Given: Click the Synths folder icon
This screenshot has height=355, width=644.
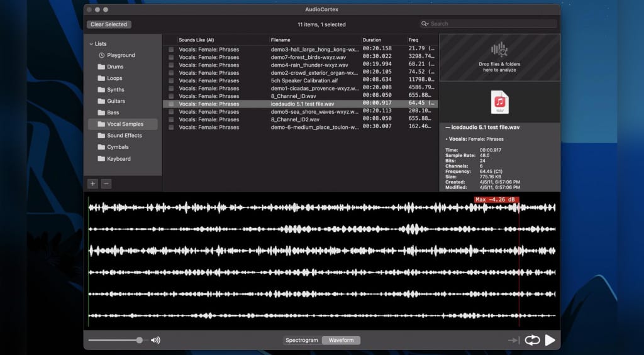Looking at the screenshot, I should [x=101, y=89].
